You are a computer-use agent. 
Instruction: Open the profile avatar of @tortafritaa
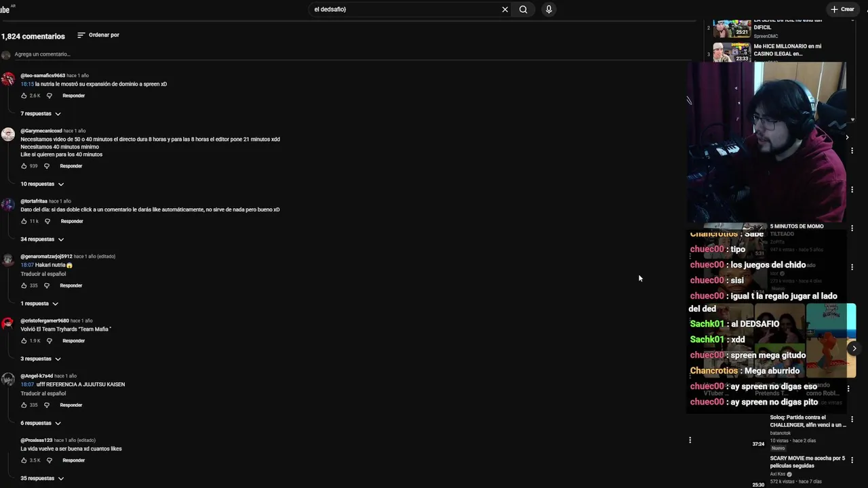click(7, 205)
